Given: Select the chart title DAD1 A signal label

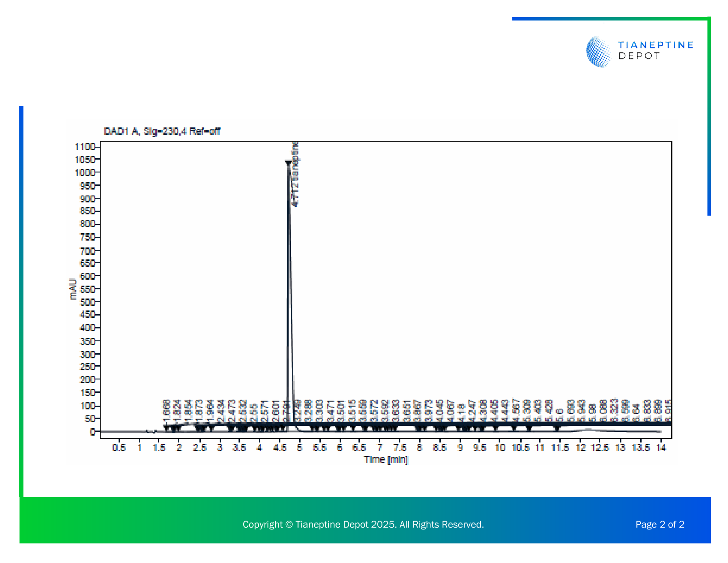Looking at the screenshot, I should pyautogui.click(x=162, y=132).
